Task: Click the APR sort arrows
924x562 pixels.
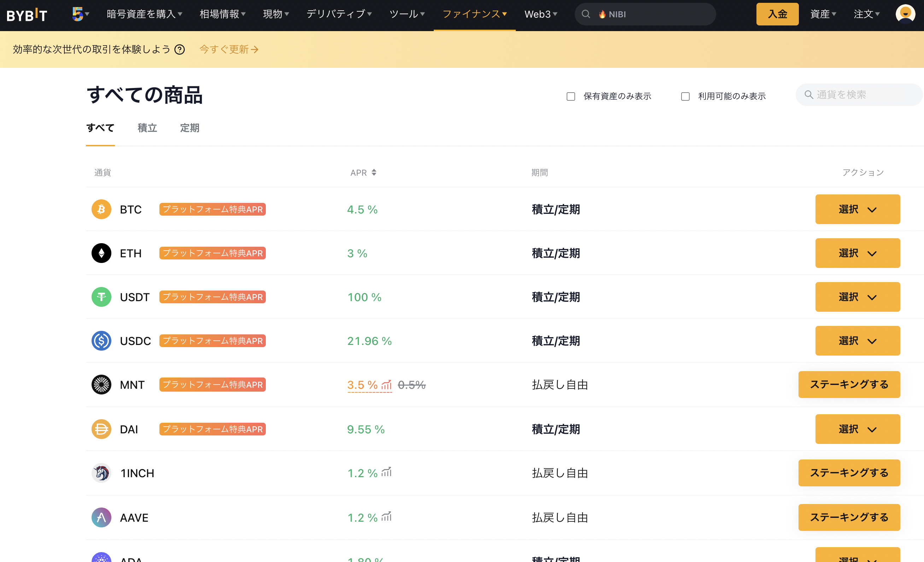Action: pos(374,172)
